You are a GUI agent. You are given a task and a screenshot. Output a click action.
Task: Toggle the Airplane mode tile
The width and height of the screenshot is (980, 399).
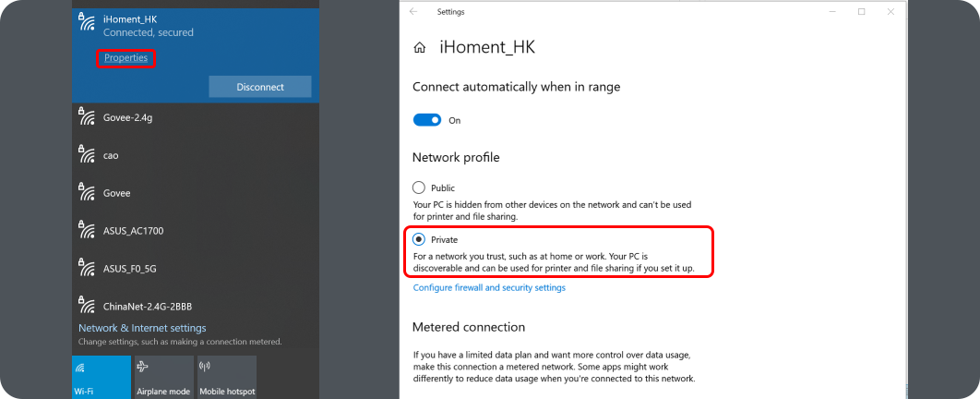(163, 377)
